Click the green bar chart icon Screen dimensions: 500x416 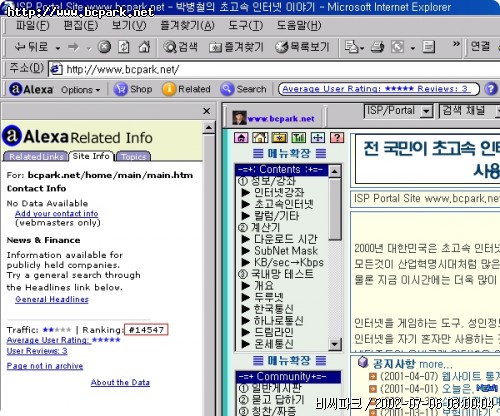tap(298, 137)
